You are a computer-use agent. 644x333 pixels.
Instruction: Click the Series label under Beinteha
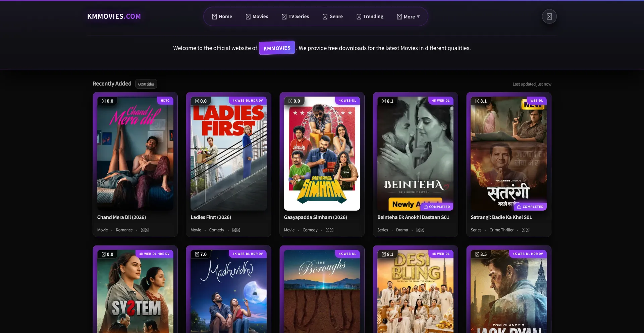[383, 230]
